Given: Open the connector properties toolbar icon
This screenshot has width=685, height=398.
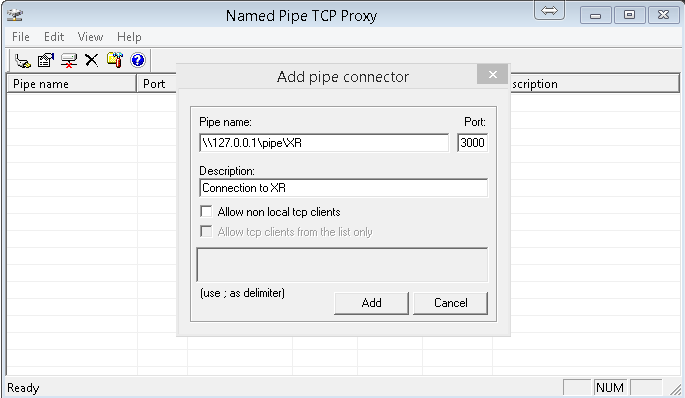Looking at the screenshot, I should coord(45,60).
